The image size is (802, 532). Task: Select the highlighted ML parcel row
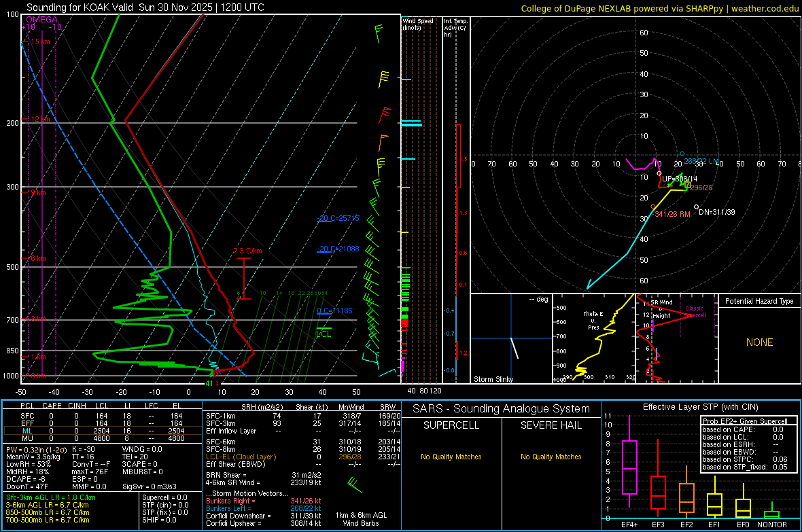point(102,431)
